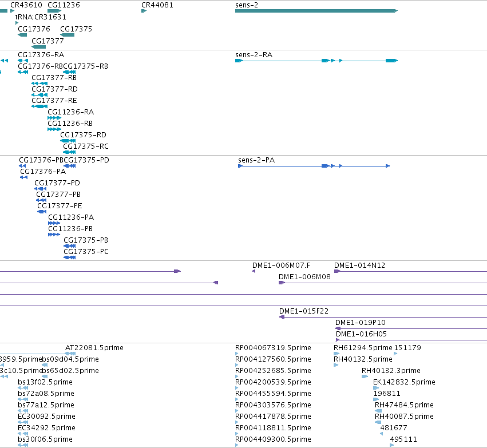Select the CG17375-RD transcript label

(x=83, y=135)
